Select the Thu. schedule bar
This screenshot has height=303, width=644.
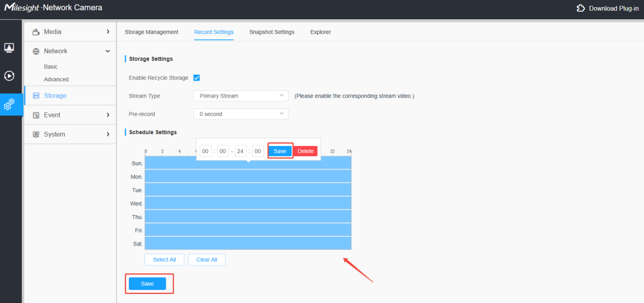(248, 217)
